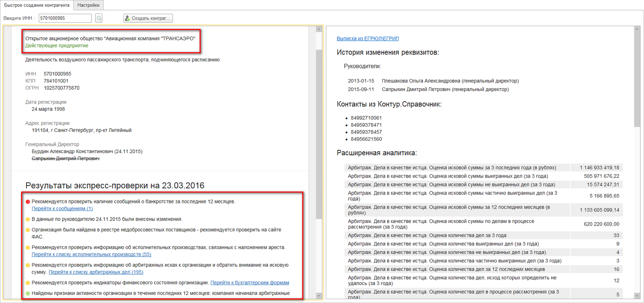Viewport: 644px width, 303px height.
Task: Open the Быстрое создание контрагента tab
Action: [x=37, y=5]
